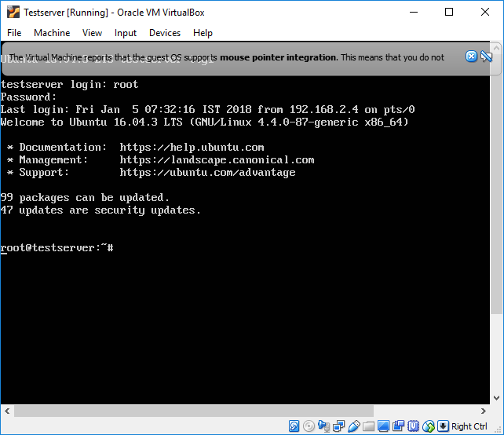Click the vertical scrollbar thumb
Screen dimensions: 504x435
(497, 185)
